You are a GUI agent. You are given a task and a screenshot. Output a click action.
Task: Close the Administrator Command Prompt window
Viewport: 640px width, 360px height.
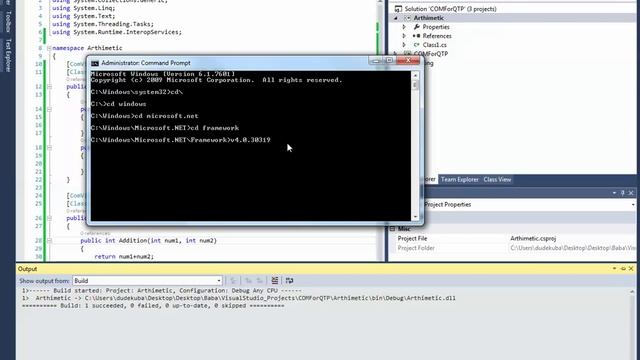coord(408,61)
